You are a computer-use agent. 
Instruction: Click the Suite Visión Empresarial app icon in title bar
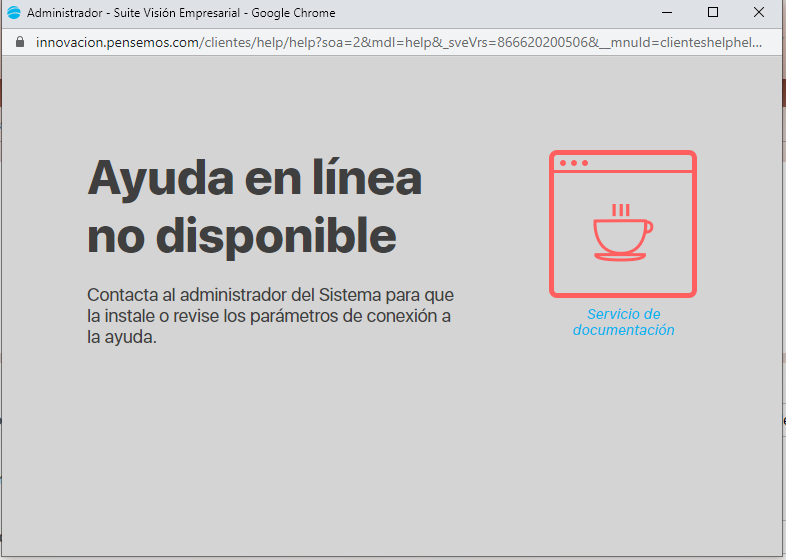coord(14,13)
